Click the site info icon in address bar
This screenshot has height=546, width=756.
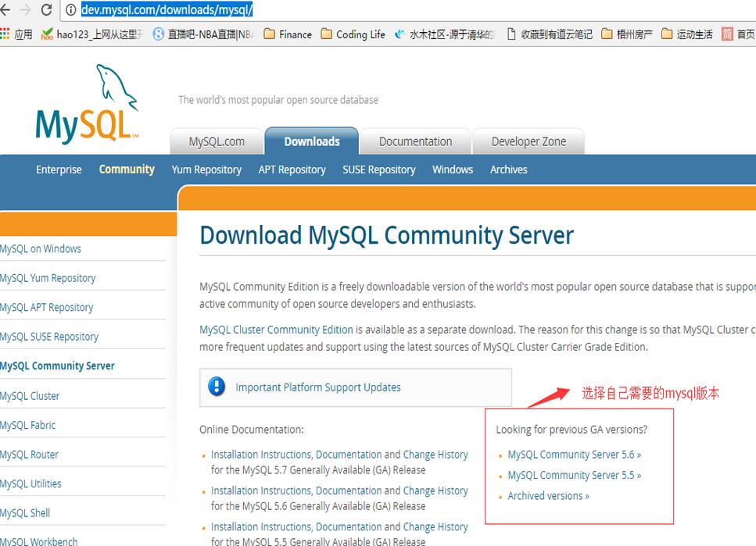tap(71, 9)
